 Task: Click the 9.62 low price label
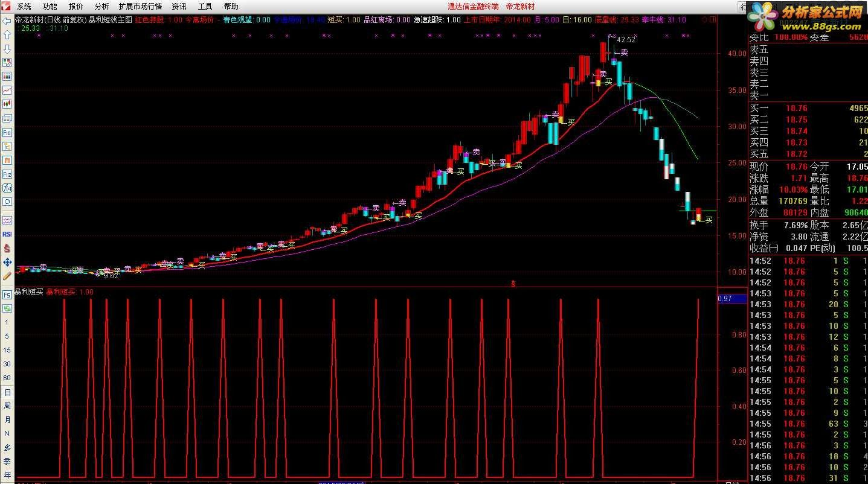coord(112,276)
